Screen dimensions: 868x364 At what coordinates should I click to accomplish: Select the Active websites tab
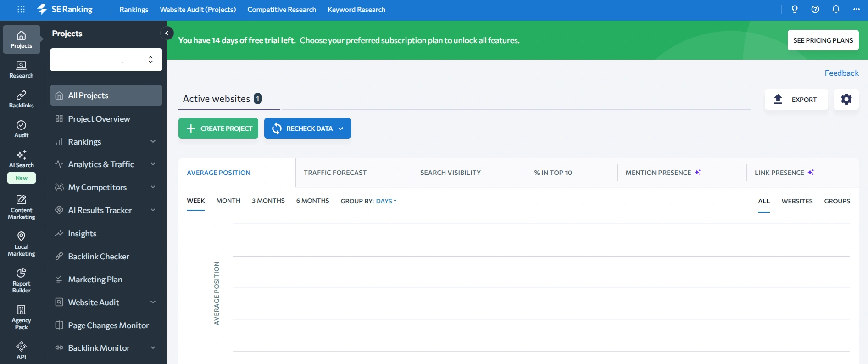pyautogui.click(x=229, y=99)
